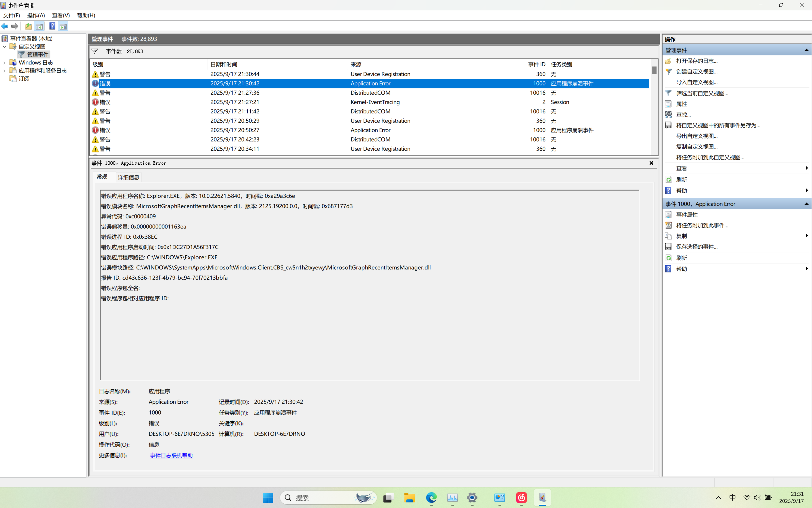Screen dimensions: 812x508
Task: Open NetEase Music red taskbar icon
Action: (x=521, y=498)
